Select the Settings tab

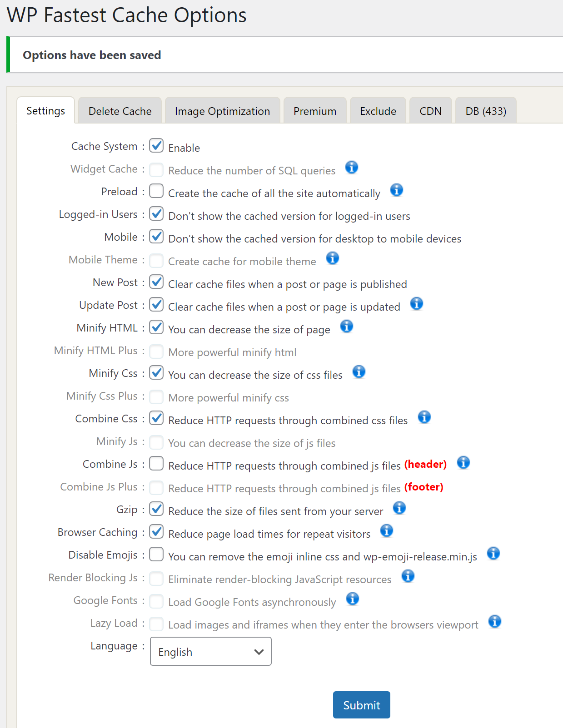pos(45,110)
